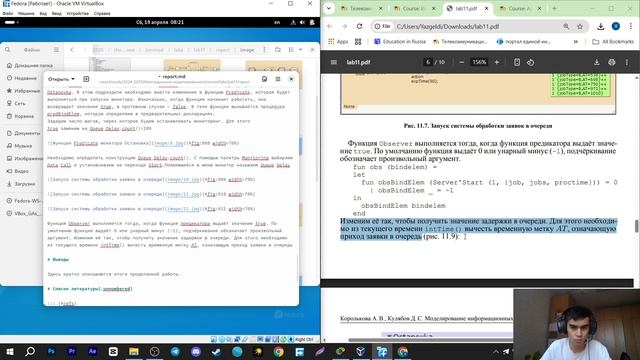The width and height of the screenshot is (640, 360).
Task: Open Steam from the taskbar
Action: (x=216, y=351)
